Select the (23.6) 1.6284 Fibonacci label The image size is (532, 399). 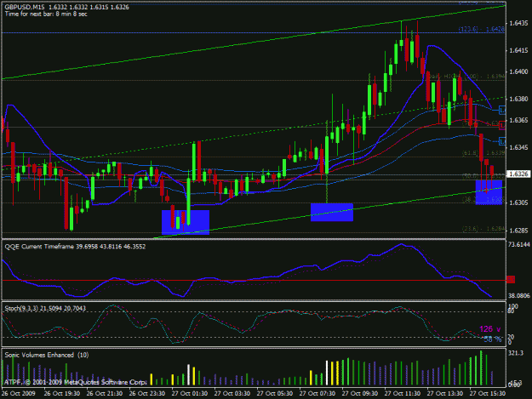click(483, 229)
